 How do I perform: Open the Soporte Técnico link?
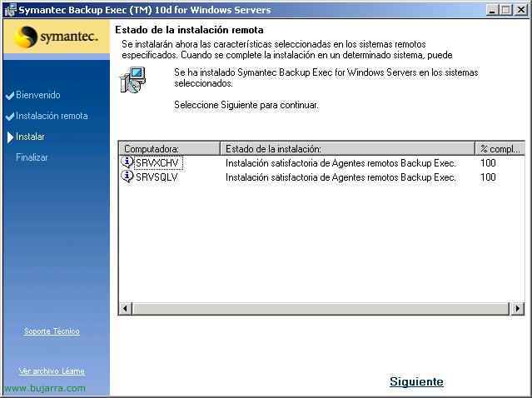pyautogui.click(x=52, y=331)
